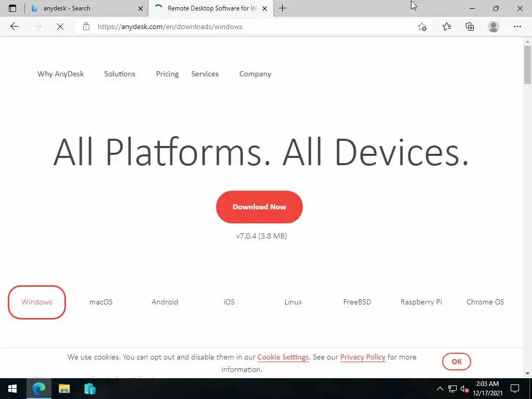Select the Android platform
Screen dimensions: 532x399
[x=165, y=302]
